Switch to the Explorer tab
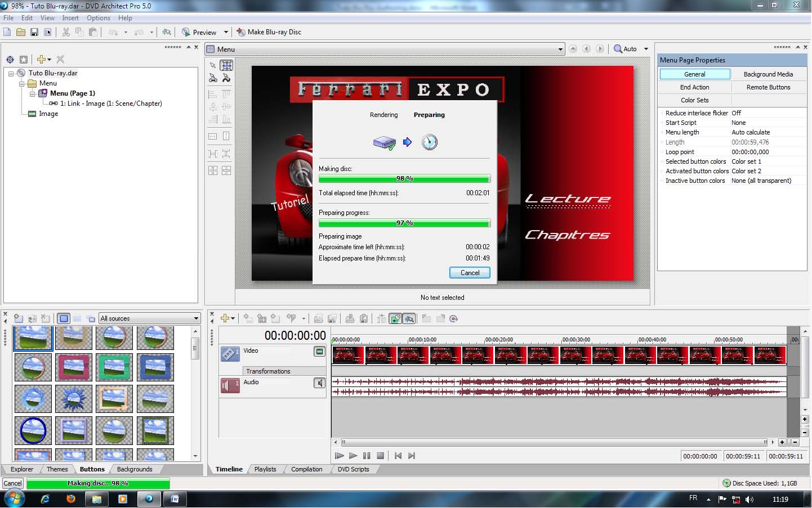The height and width of the screenshot is (508, 812). pos(22,469)
